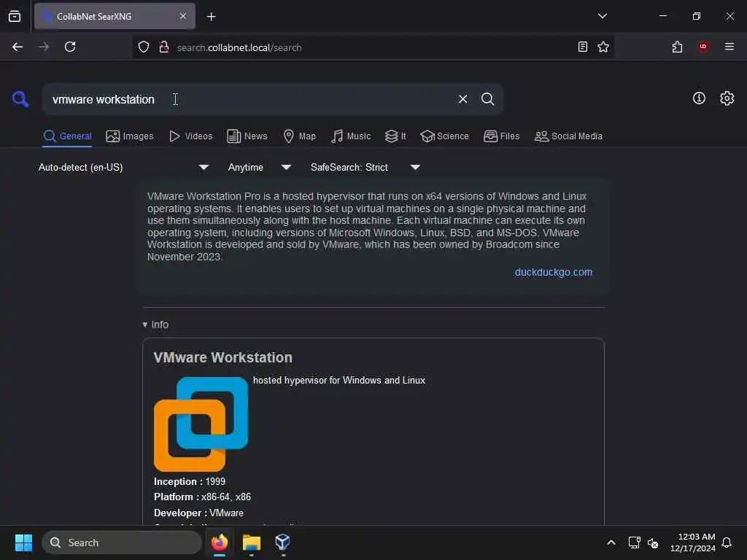Open network status tray icon

coord(634,542)
